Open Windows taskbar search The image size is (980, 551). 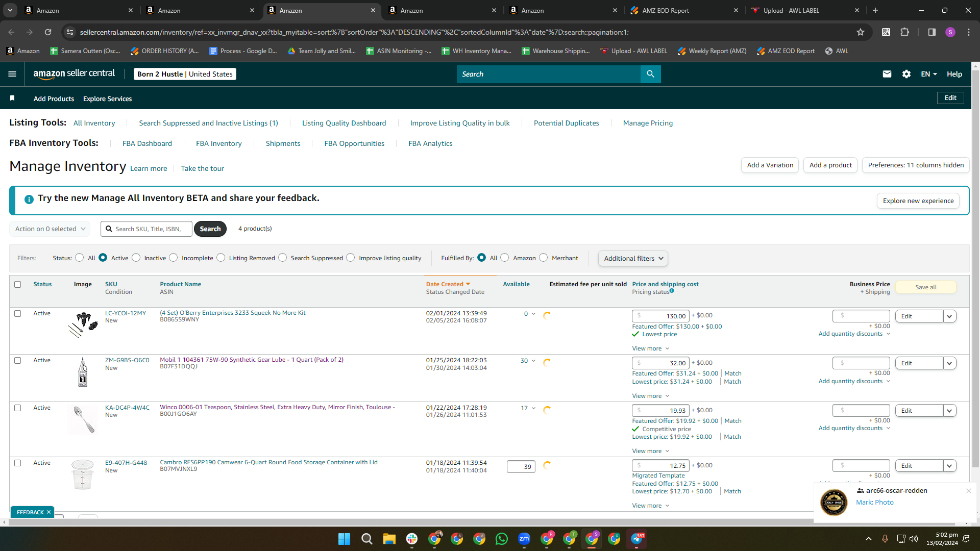coord(366,539)
